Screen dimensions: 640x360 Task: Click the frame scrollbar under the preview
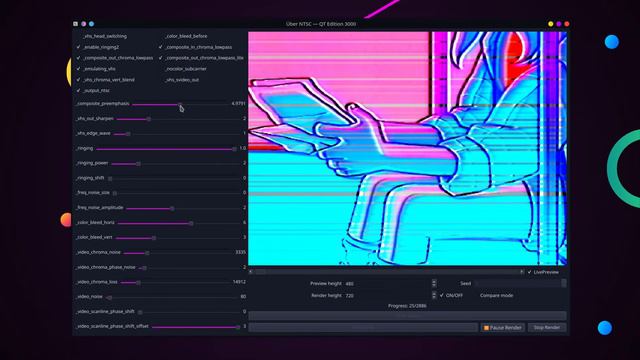(386, 272)
